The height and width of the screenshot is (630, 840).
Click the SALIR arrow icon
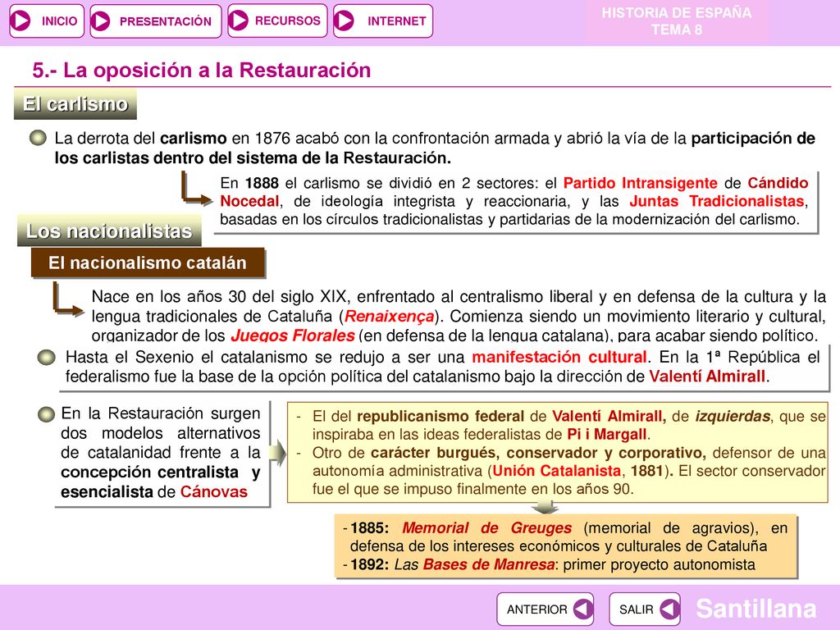click(669, 609)
